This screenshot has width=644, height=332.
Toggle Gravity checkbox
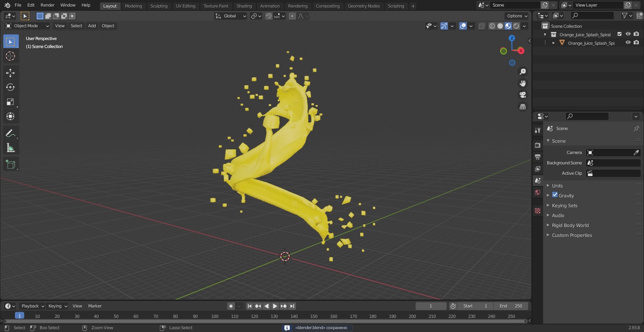point(555,195)
